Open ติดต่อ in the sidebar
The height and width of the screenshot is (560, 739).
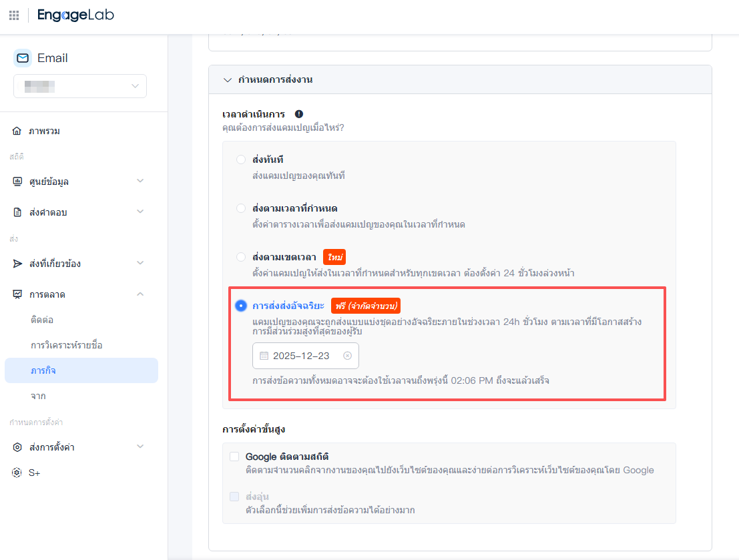pyautogui.click(x=42, y=320)
